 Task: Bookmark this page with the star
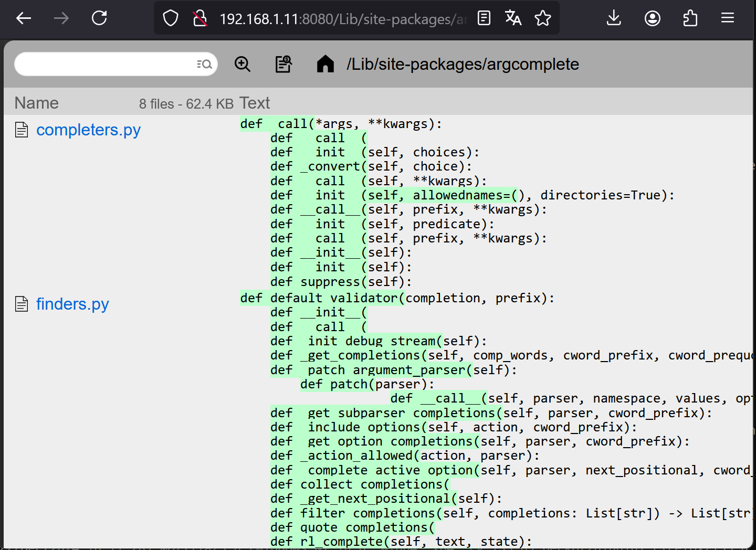pos(543,19)
